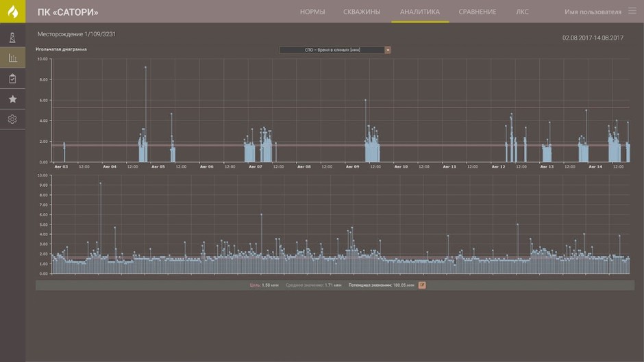The width and height of the screenshot is (644, 362).
Task: Switch to the НОРМЫ tab
Action: 312,12
